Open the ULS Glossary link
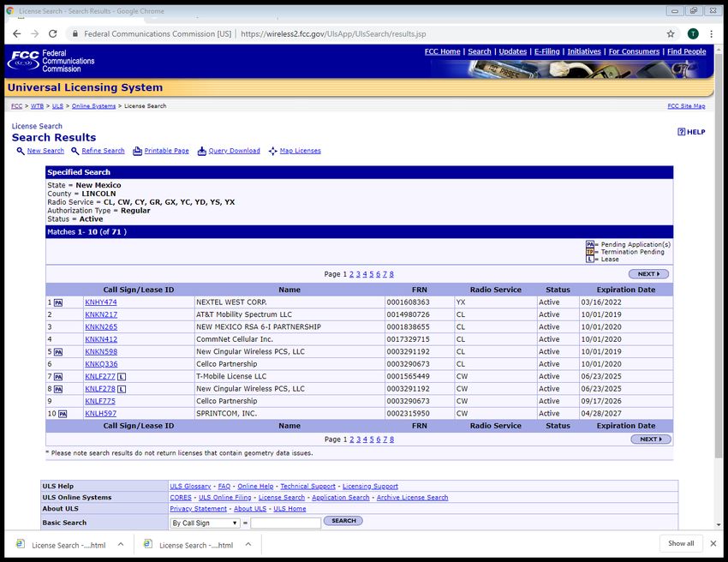Image resolution: width=728 pixels, height=562 pixels. tap(190, 487)
